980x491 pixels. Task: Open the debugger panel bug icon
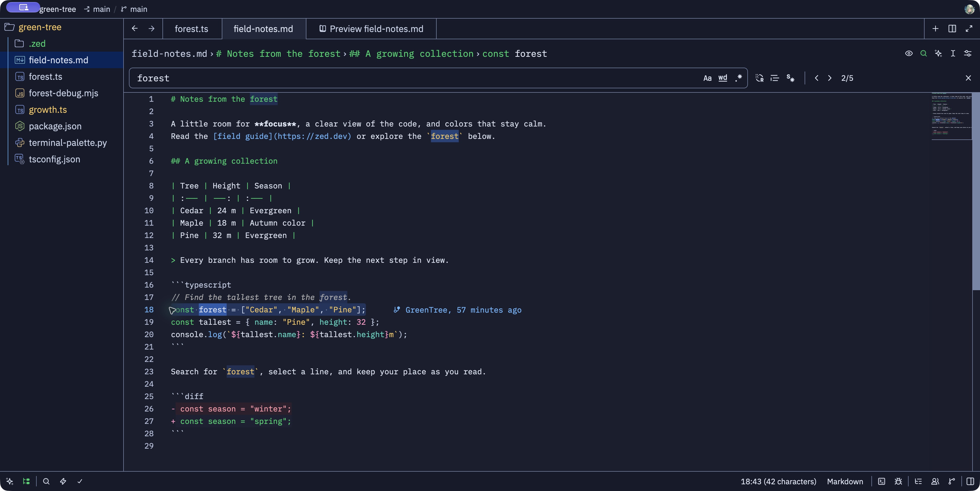(x=898, y=481)
